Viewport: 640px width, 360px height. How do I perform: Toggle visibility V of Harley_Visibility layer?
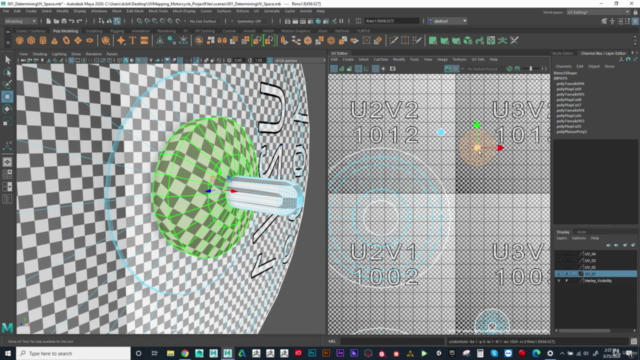[x=559, y=281]
